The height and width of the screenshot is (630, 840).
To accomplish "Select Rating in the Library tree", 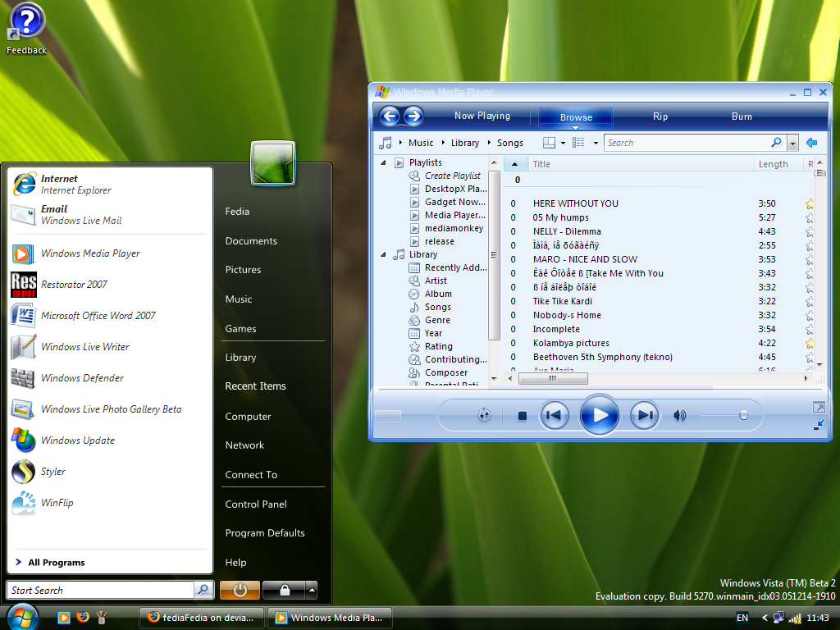I will (x=438, y=347).
